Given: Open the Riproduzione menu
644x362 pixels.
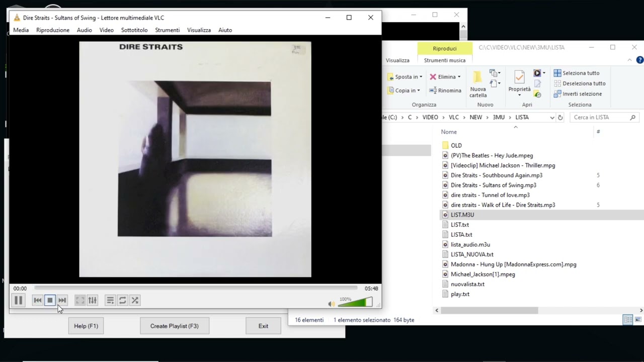Looking at the screenshot, I should (x=53, y=30).
